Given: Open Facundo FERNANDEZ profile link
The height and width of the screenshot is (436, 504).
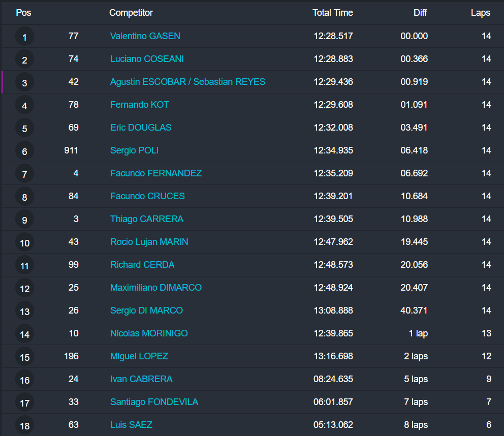Looking at the screenshot, I should pos(156,173).
